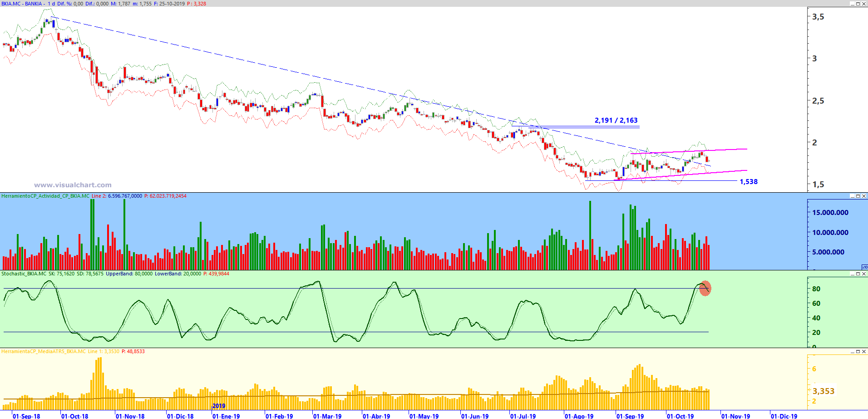Viewport: 868px width, 419px height.
Task: Click the "Line 2: 6.596.767,0000" value
Action: pyautogui.click(x=117, y=196)
